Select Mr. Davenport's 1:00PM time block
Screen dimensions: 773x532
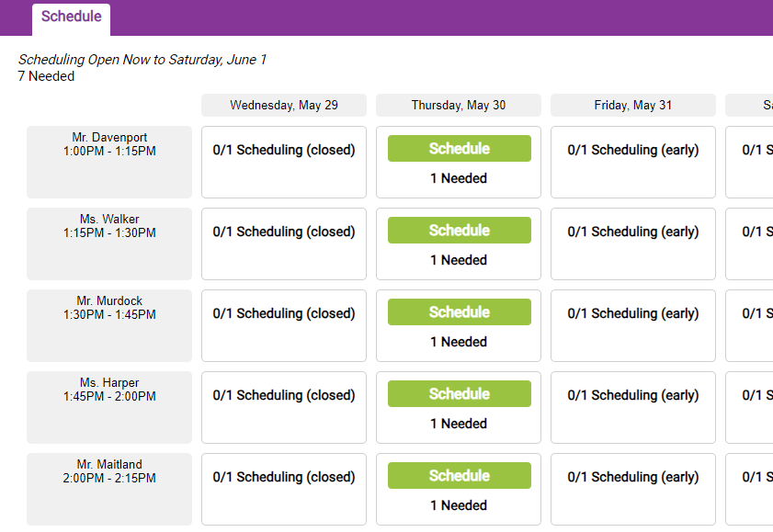(108, 160)
